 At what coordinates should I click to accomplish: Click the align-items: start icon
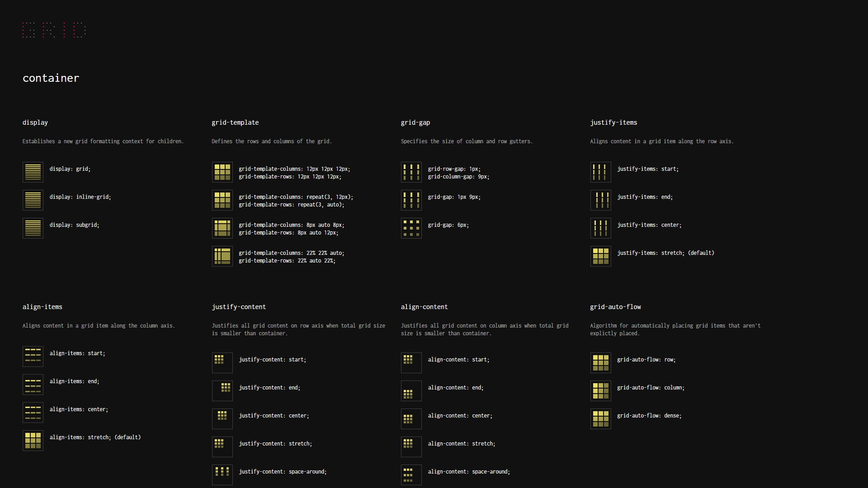tap(33, 357)
